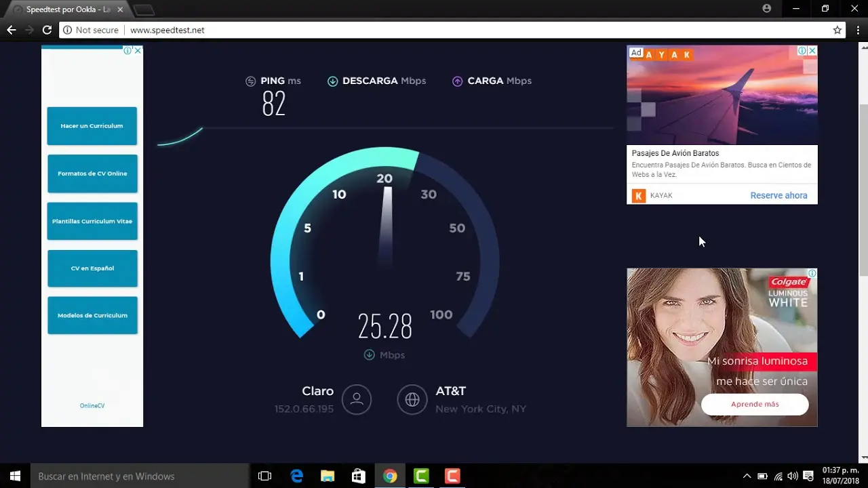
Task: Click the Not secure site info icon
Action: 67,30
